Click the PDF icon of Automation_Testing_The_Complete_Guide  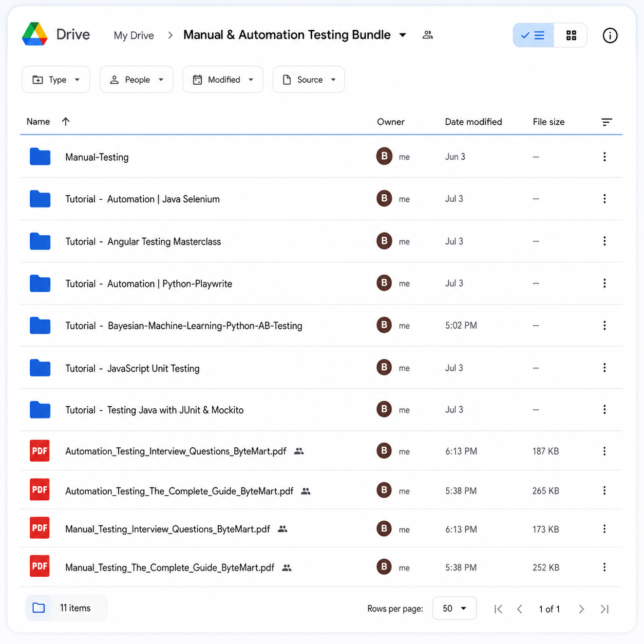40,490
